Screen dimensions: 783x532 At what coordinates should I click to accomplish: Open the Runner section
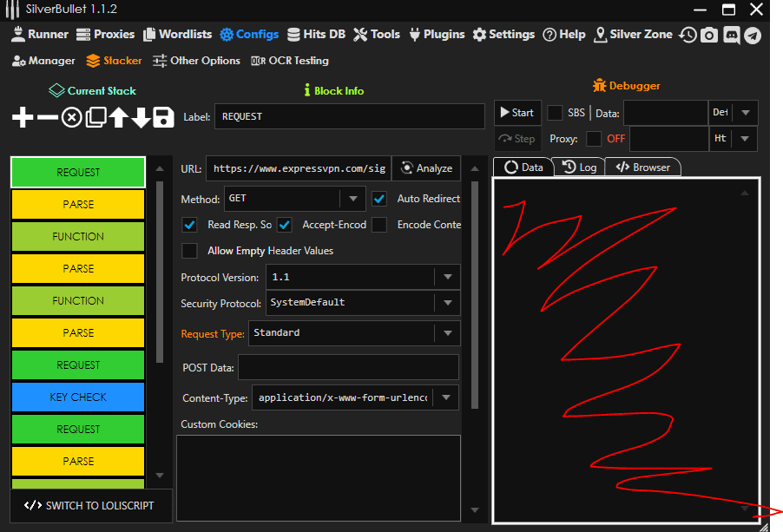39,35
